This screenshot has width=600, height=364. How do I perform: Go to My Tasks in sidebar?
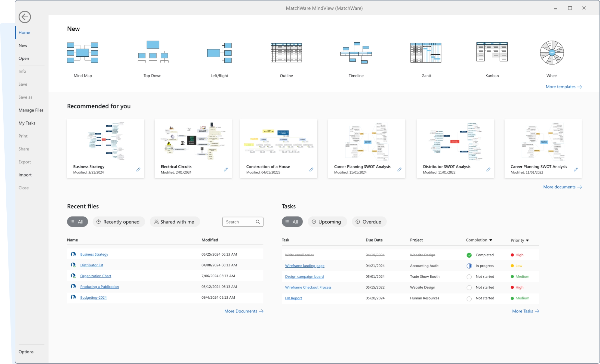click(27, 123)
